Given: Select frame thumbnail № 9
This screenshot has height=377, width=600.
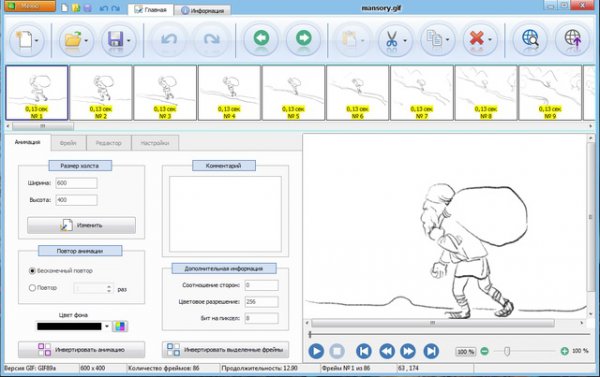Looking at the screenshot, I should (x=550, y=93).
